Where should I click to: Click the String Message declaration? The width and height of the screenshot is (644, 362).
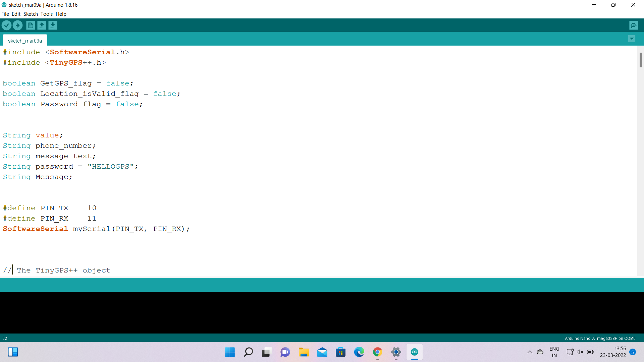click(x=38, y=177)
